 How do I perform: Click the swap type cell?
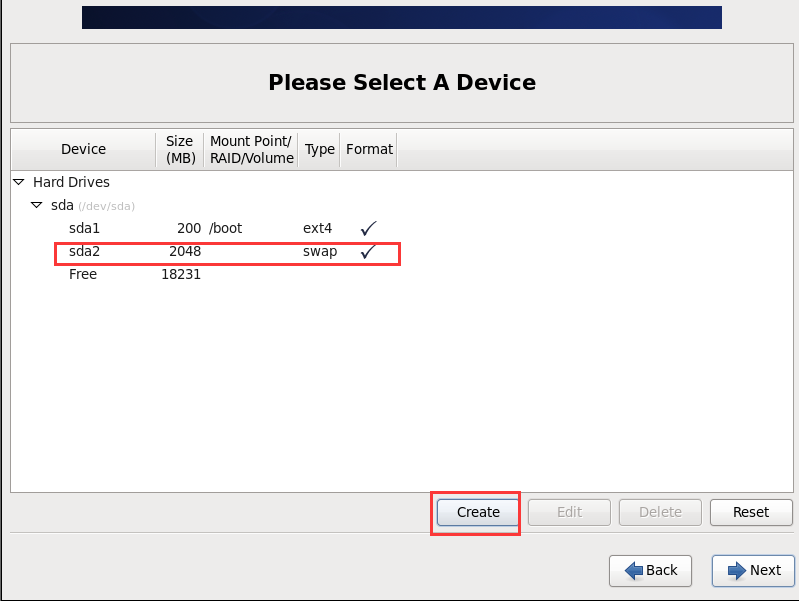320,252
